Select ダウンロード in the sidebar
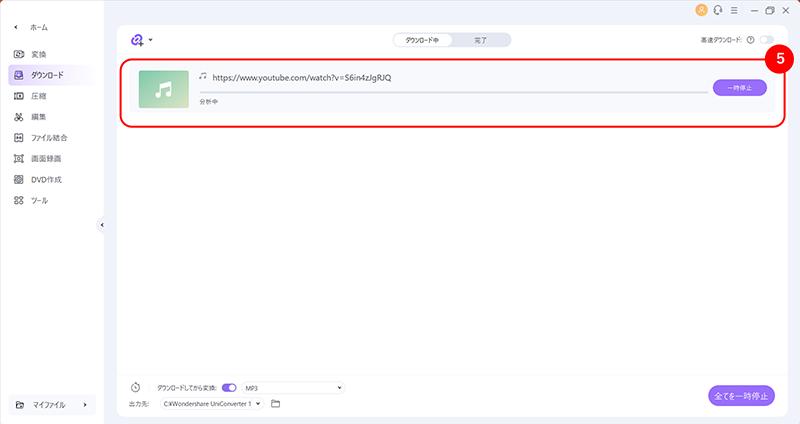800x424 pixels. pos(47,75)
